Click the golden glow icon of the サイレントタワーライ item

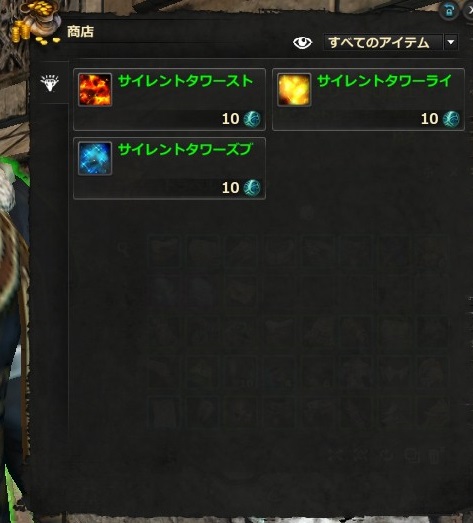(x=294, y=90)
